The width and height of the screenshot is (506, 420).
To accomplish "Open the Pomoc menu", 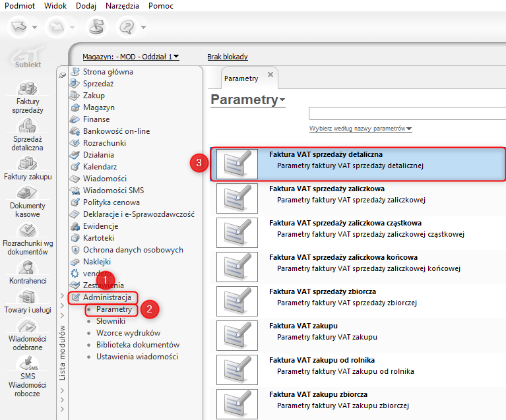I will pyautogui.click(x=161, y=6).
